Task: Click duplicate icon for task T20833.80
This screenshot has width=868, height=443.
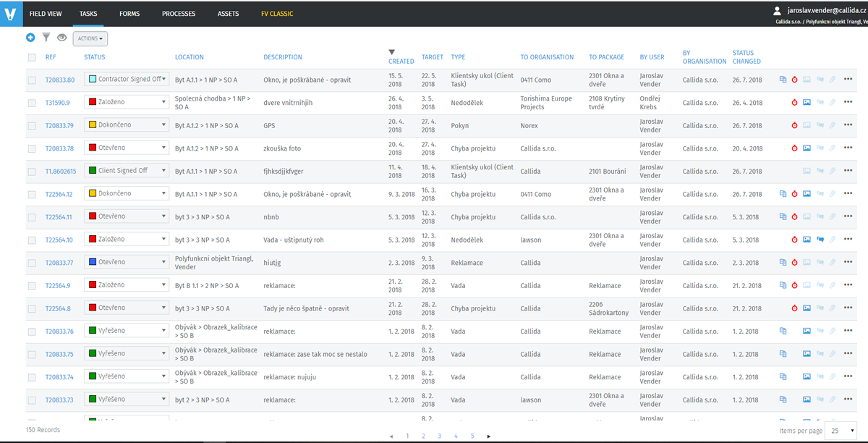Action: pyautogui.click(x=783, y=80)
